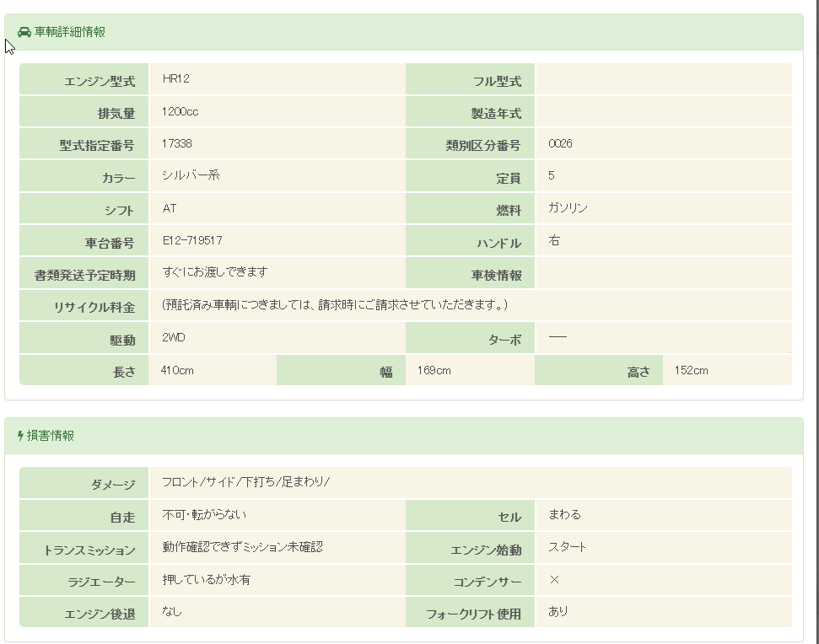Click the × mark in the コンデンサー row

[554, 580]
